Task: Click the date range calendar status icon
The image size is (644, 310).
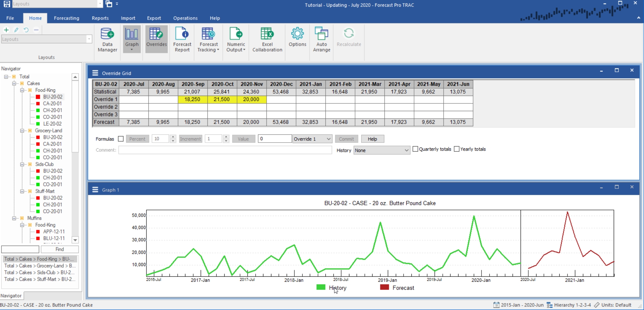Action: click(496, 305)
